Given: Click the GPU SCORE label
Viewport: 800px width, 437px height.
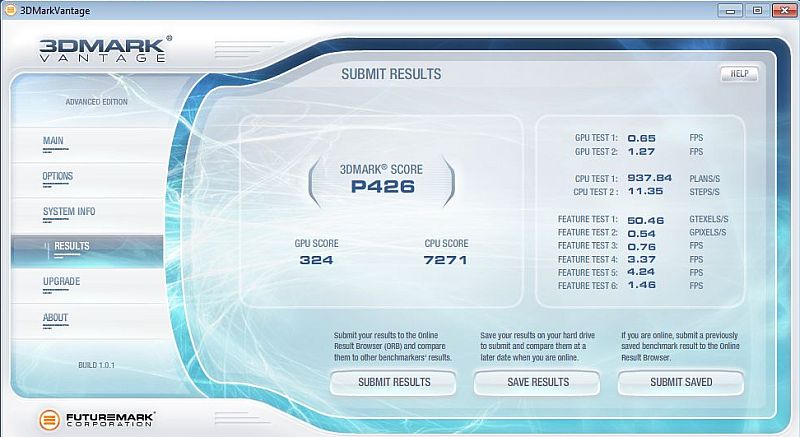Looking at the screenshot, I should tap(316, 244).
